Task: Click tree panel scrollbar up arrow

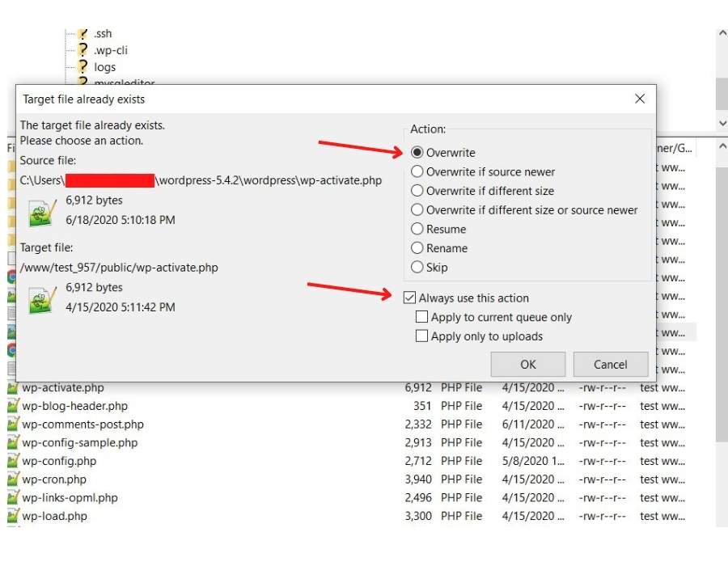Action: tap(722, 33)
